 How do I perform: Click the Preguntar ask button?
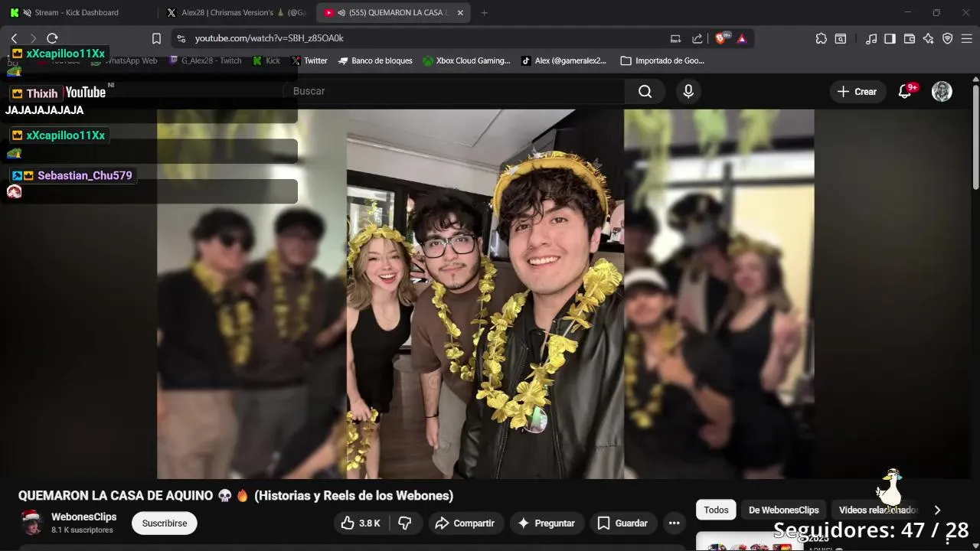click(x=547, y=523)
